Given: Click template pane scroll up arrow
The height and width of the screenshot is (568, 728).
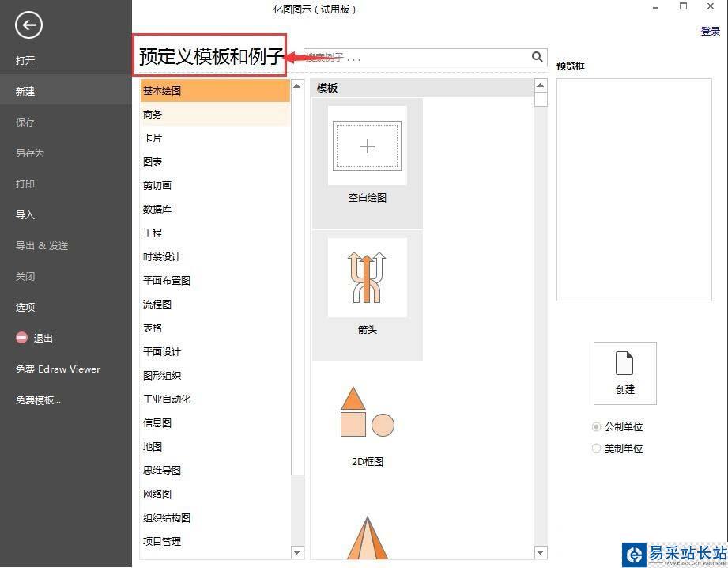Looking at the screenshot, I should point(541,85).
